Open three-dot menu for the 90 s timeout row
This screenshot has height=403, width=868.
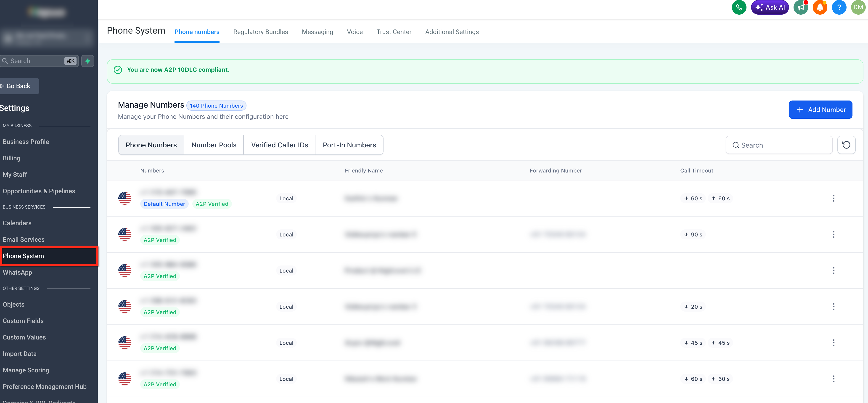point(834,235)
